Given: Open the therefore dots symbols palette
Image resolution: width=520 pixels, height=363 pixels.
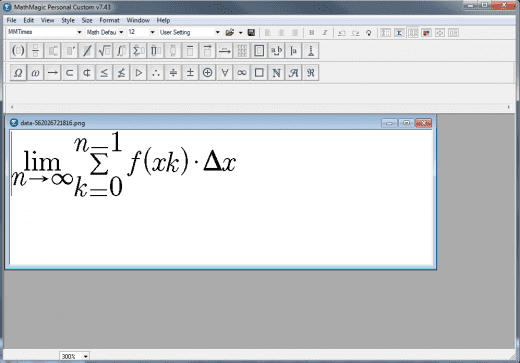Looking at the screenshot, I should (x=156, y=73).
